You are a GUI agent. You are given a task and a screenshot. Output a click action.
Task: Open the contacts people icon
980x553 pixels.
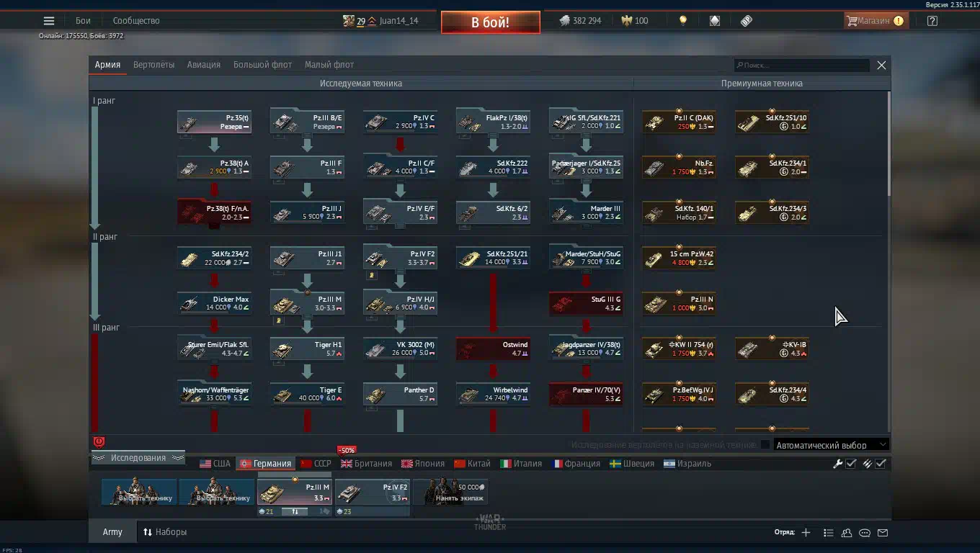(x=847, y=533)
